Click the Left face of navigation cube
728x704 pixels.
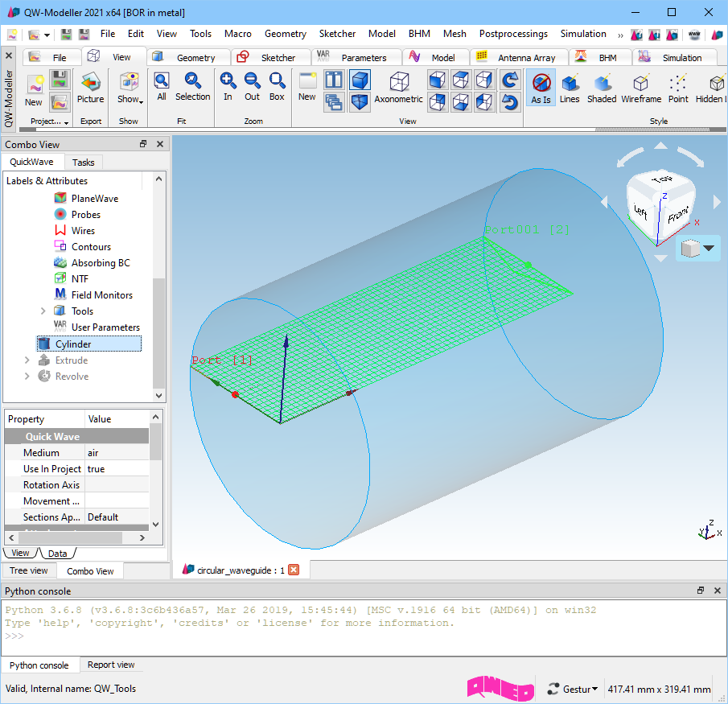pos(641,212)
